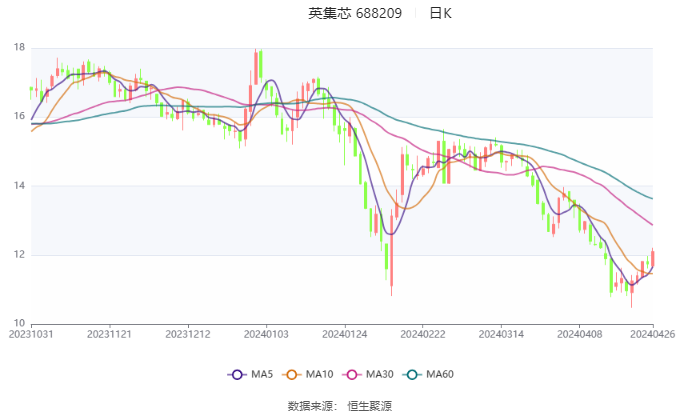Hide the MA30 line via its label

tap(379, 374)
